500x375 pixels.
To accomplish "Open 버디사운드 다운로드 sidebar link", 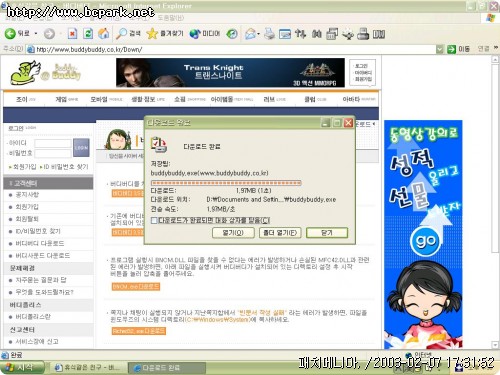I will coord(43,256).
